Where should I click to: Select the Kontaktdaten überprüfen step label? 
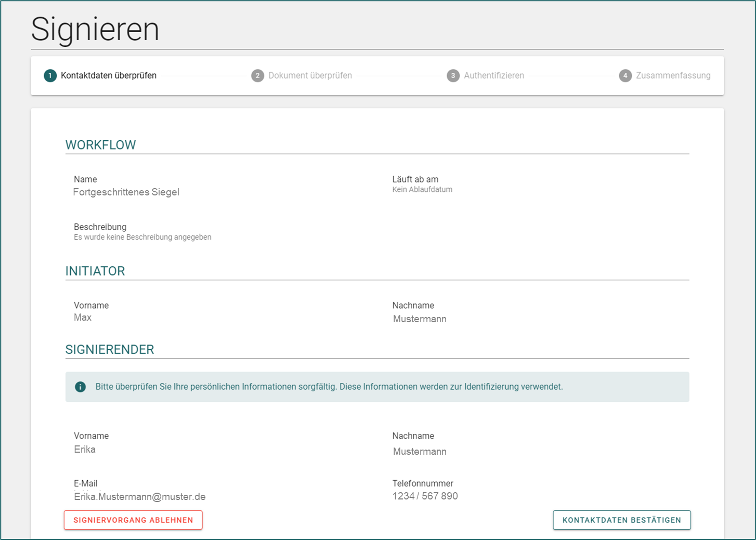109,76
